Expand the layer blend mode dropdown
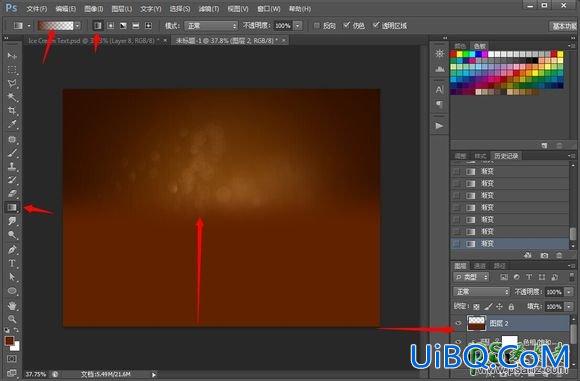Image resolution: width=580 pixels, height=381 pixels. pyautogui.click(x=481, y=292)
